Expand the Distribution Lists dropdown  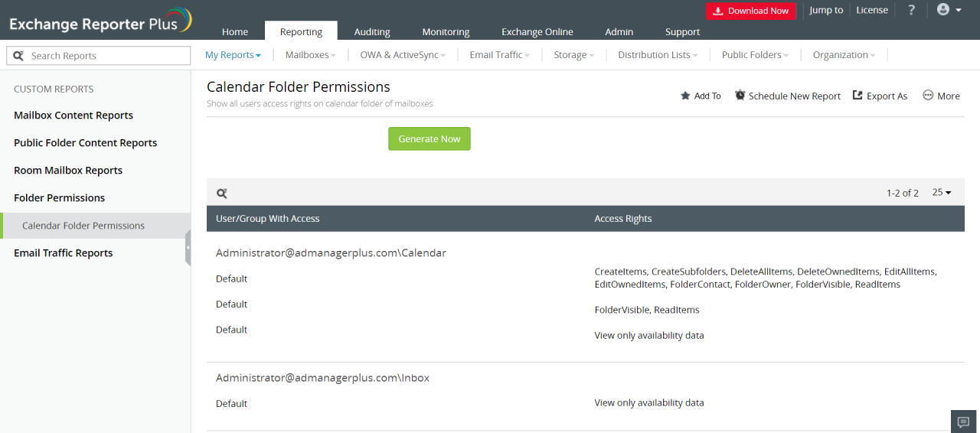coord(658,55)
